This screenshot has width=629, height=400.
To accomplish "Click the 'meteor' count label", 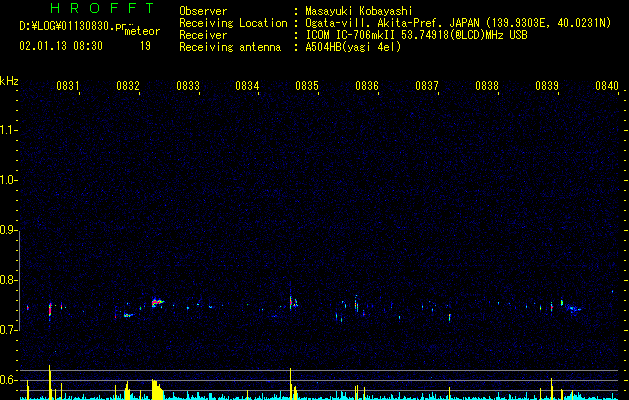I will pyautogui.click(x=142, y=31).
